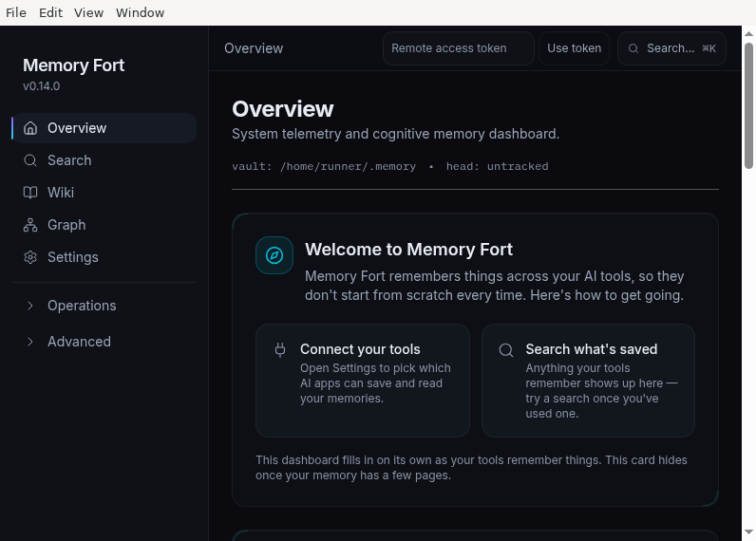Open the Search label in sidebar
The height and width of the screenshot is (541, 756).
(x=69, y=160)
